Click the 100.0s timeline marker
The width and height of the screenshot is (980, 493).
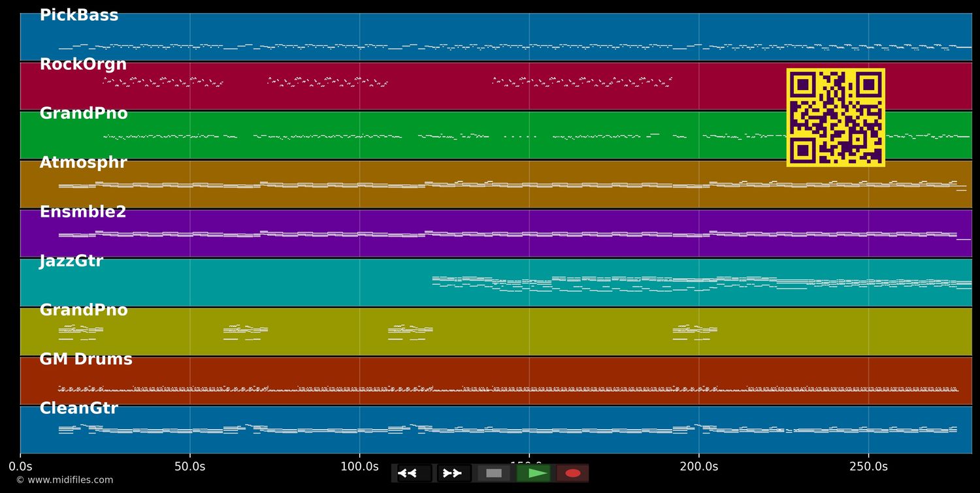(359, 467)
